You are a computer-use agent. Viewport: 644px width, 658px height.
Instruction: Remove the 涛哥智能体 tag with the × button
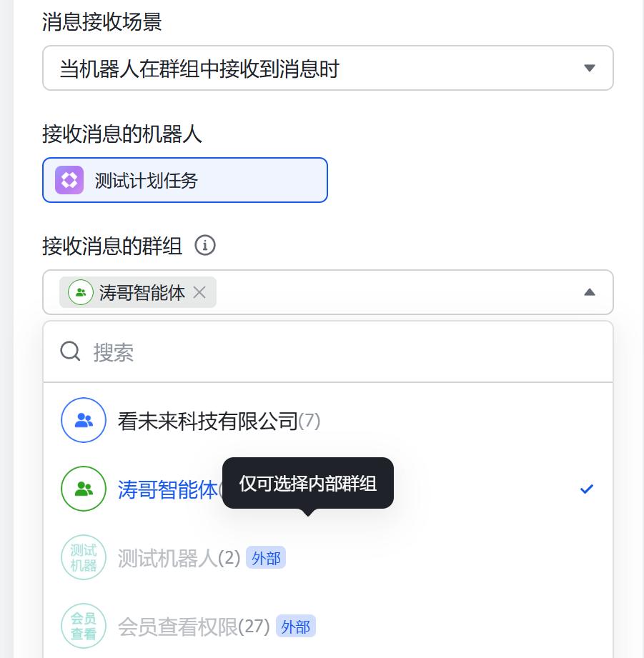click(199, 292)
